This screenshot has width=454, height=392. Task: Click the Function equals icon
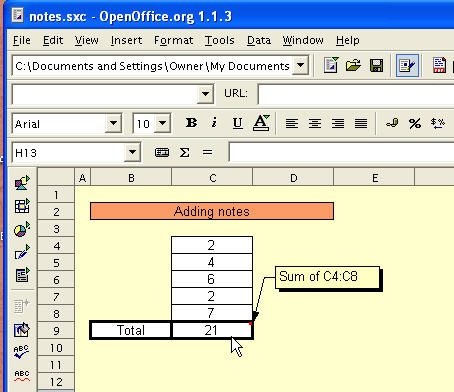207,153
